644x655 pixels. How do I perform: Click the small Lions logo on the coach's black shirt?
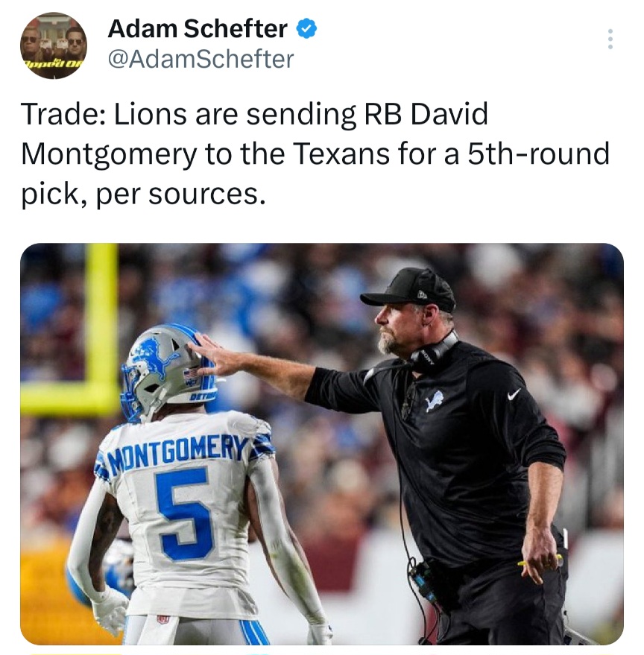[435, 401]
